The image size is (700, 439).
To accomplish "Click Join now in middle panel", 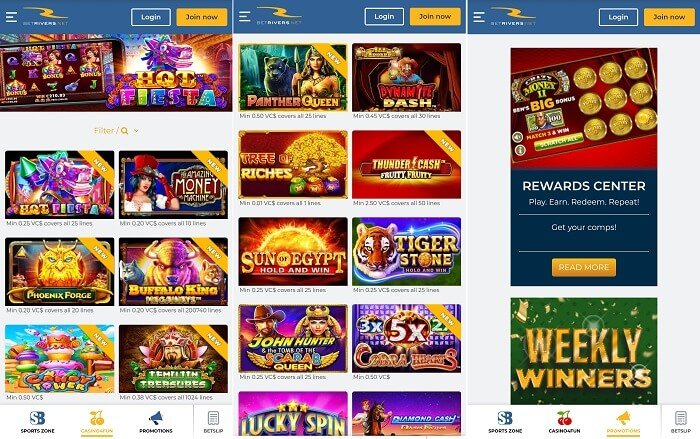I will tap(435, 17).
